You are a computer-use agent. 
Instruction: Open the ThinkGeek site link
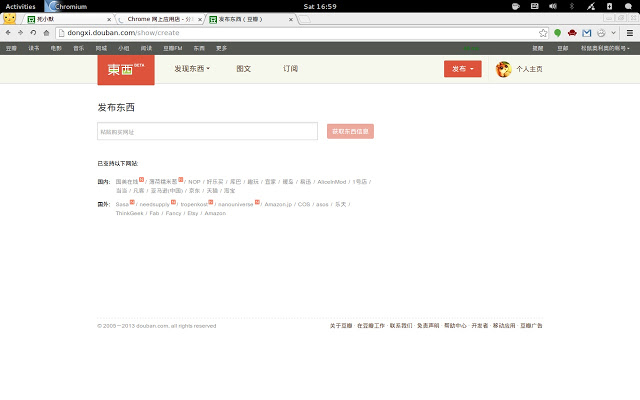click(129, 213)
